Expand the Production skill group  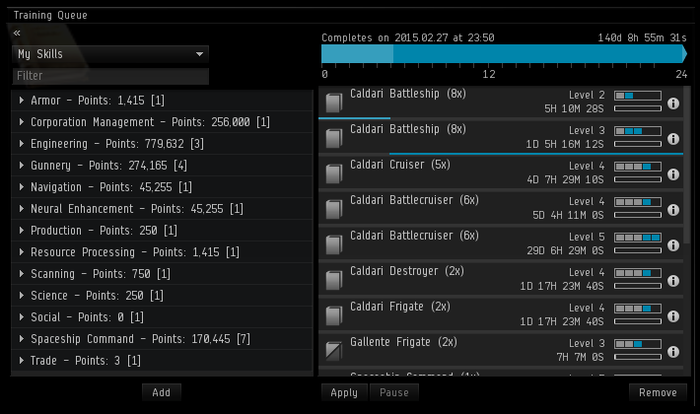[21, 230]
